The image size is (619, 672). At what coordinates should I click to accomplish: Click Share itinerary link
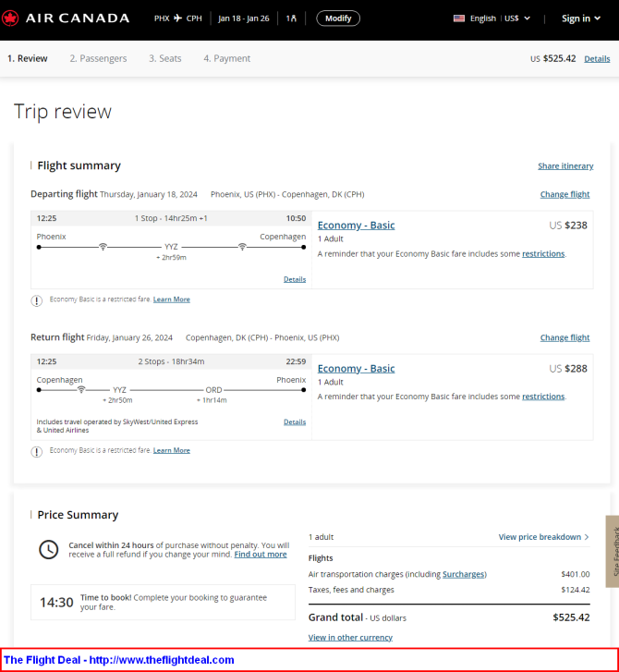click(565, 165)
